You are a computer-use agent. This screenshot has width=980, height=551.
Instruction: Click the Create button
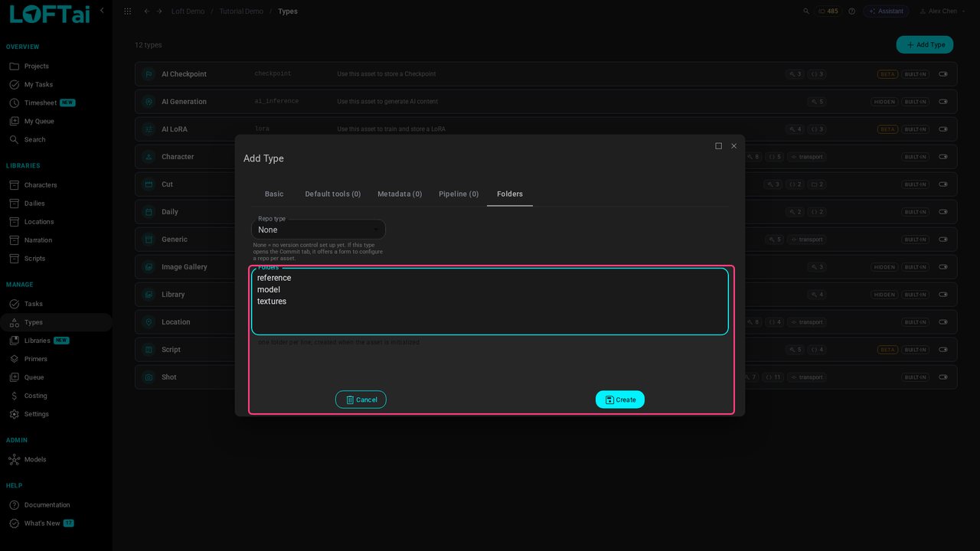pyautogui.click(x=620, y=399)
